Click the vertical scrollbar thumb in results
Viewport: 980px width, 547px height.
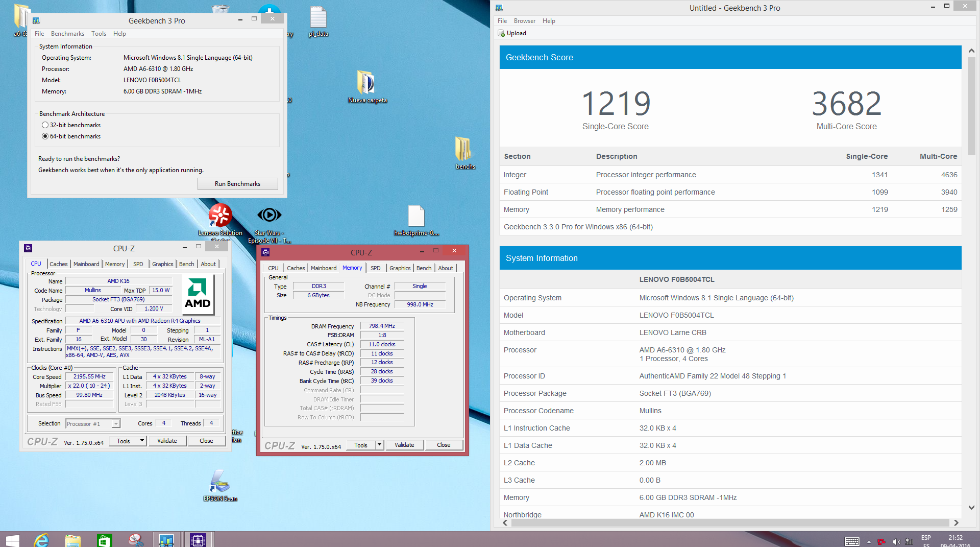[x=971, y=106]
